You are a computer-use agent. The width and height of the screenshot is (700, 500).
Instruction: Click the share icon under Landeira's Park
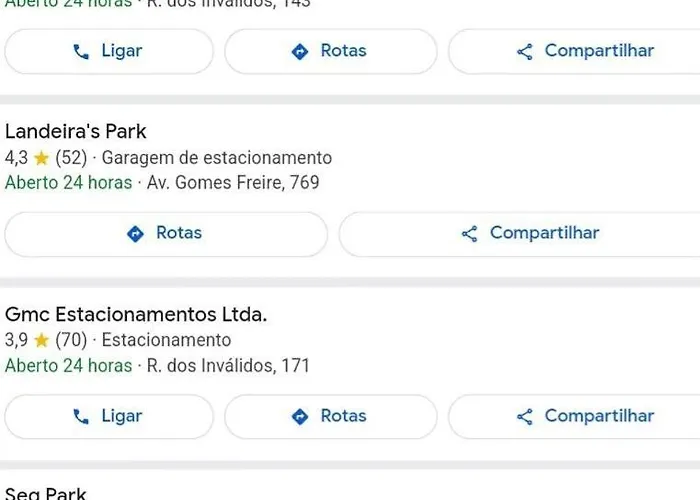470,234
